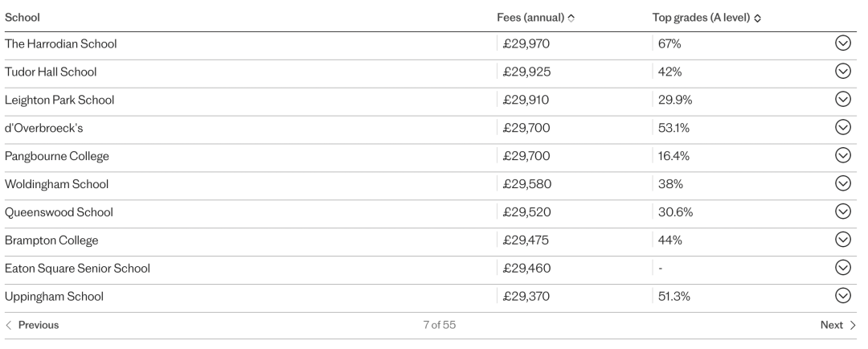Expand Queenswood School row details

[x=842, y=211]
